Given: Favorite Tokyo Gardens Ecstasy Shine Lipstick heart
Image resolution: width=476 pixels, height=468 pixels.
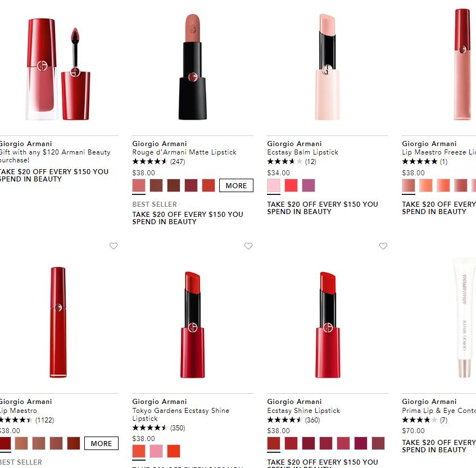Looking at the screenshot, I should pyautogui.click(x=248, y=246).
